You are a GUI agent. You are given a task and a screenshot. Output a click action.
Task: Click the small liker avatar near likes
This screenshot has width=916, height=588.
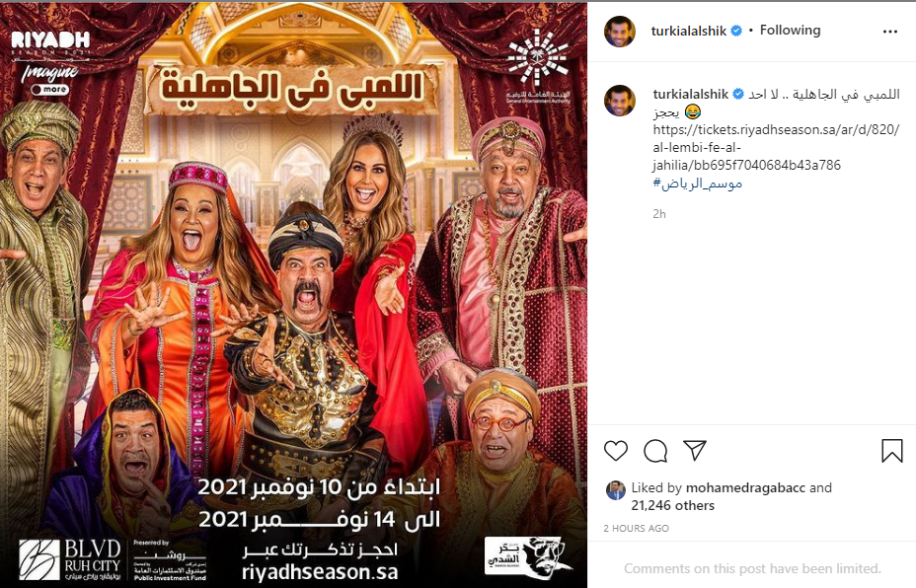(x=616, y=490)
